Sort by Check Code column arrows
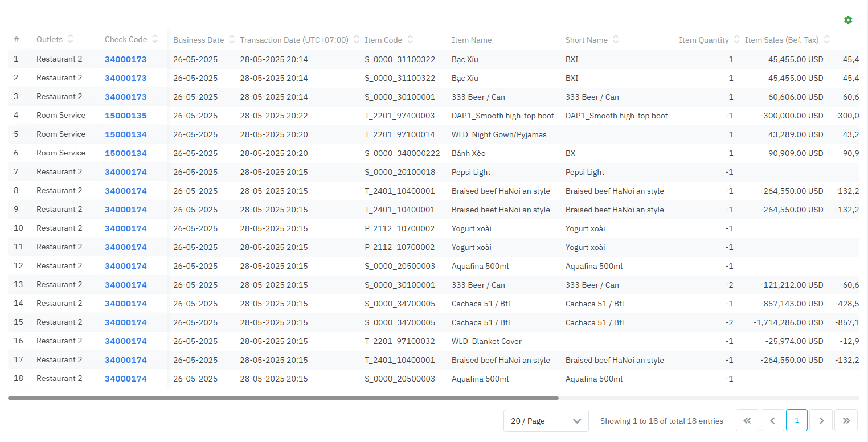 [x=155, y=39]
